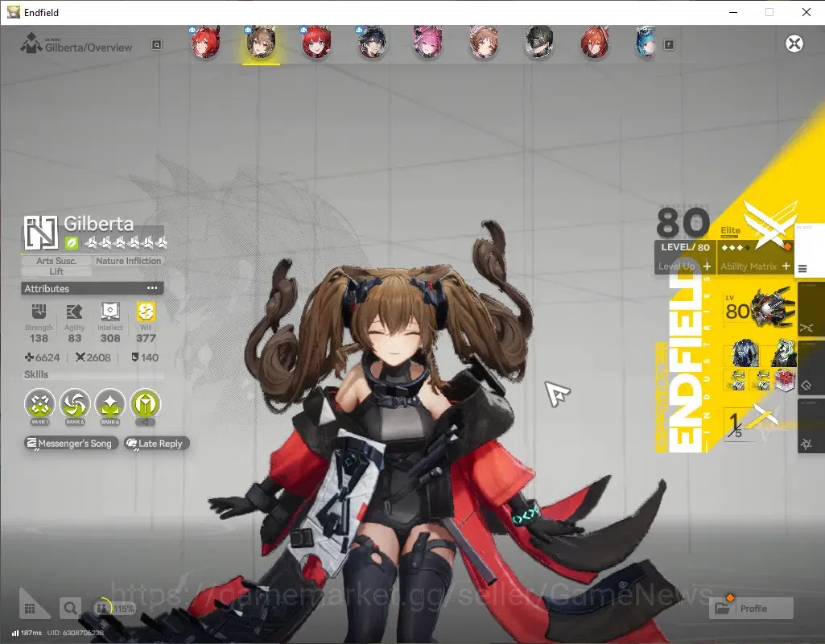Open Messenger's Song talent
The height and width of the screenshot is (644, 825).
tap(71, 444)
